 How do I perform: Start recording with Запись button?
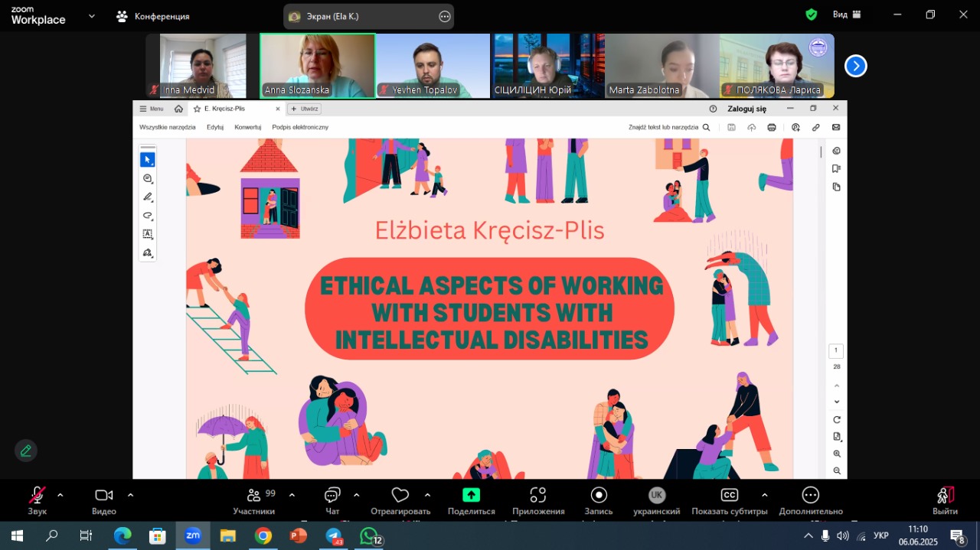point(599,496)
